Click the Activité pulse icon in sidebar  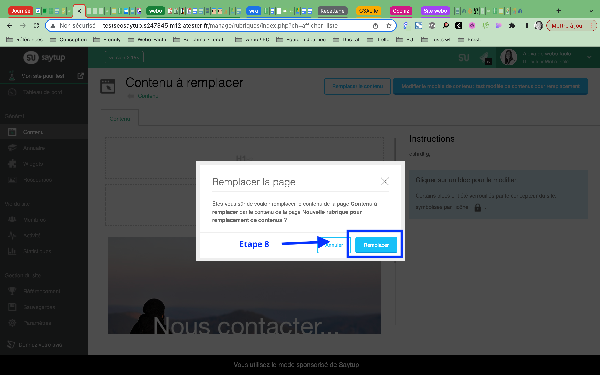click(12, 235)
